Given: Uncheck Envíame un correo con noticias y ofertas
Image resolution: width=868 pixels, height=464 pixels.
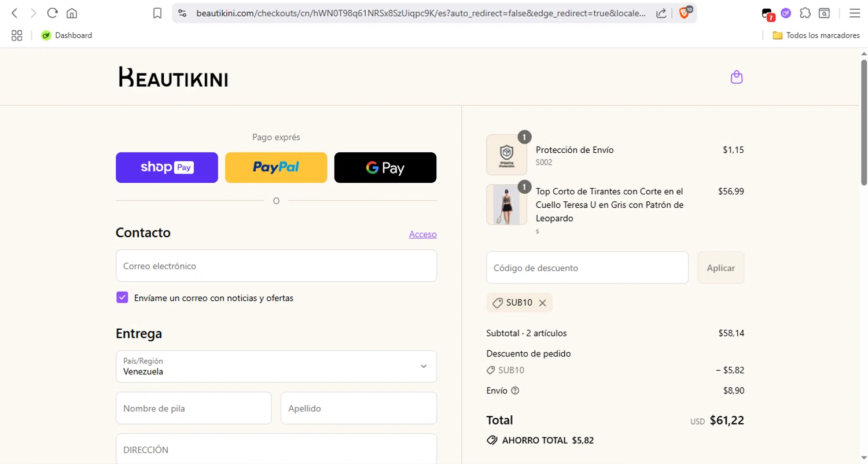Looking at the screenshot, I should (122, 297).
